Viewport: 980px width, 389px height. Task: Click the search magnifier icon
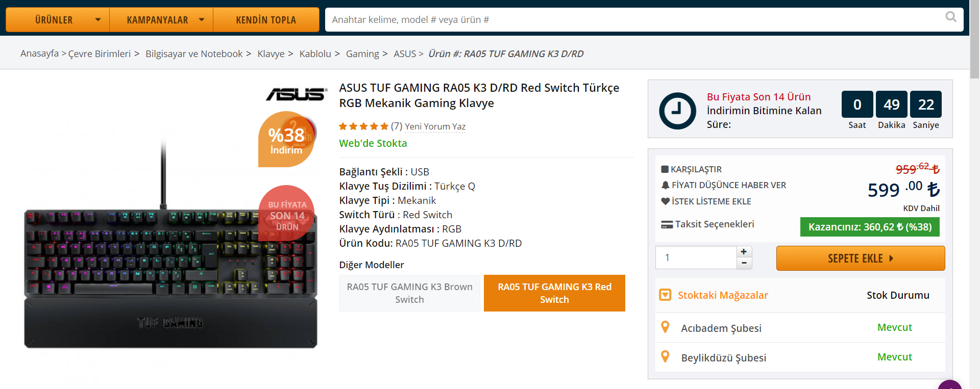[950, 17]
